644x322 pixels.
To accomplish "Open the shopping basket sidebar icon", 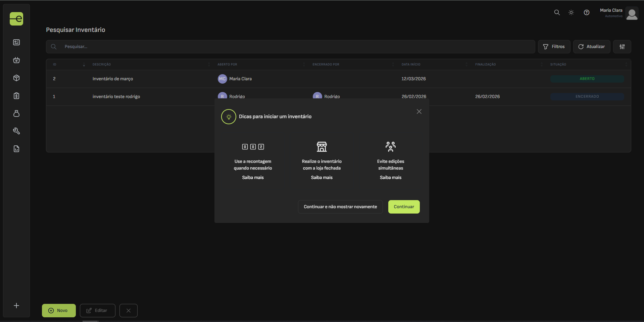I will coord(16,60).
